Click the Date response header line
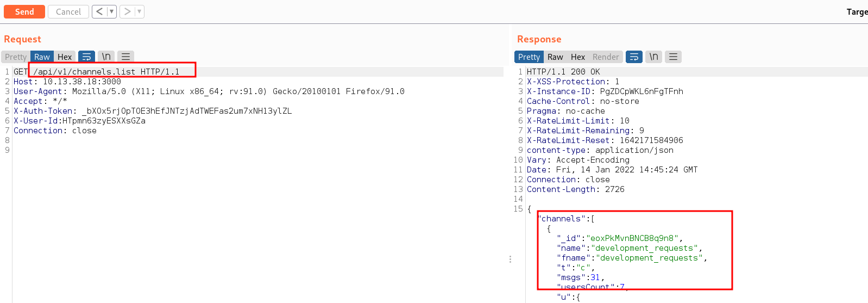 coord(612,170)
